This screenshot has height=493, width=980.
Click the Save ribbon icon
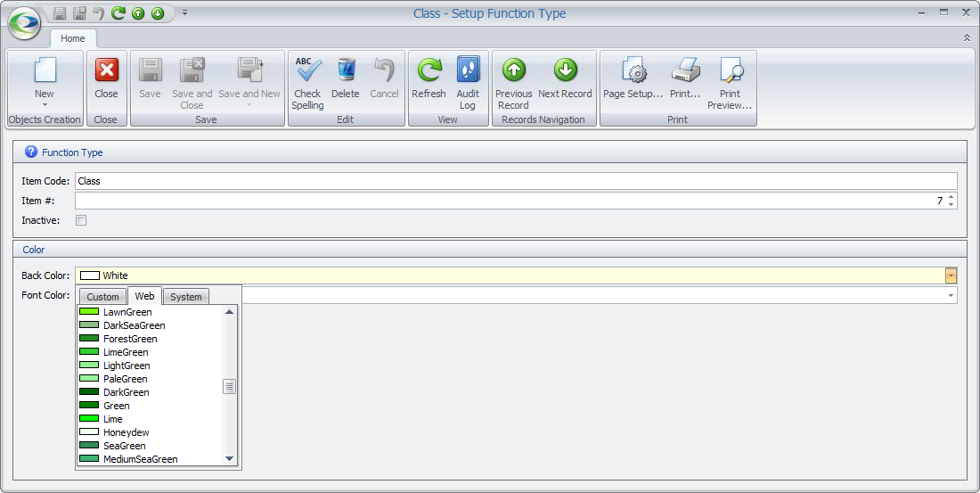pos(150,70)
